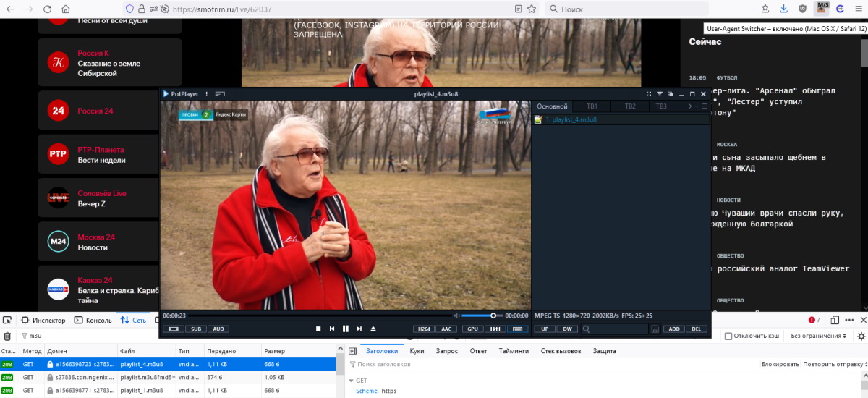
Task: Open the Без ограничения throttling dropdown
Action: click(818, 336)
